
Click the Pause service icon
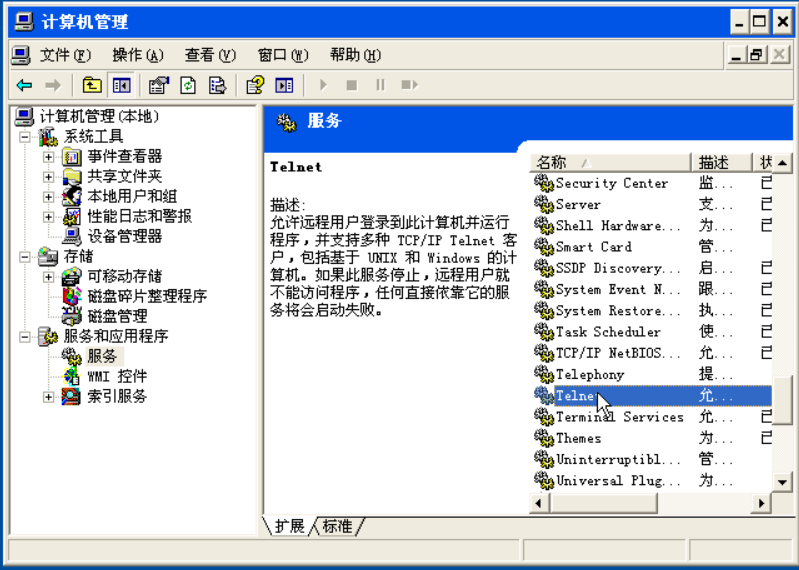tap(380, 85)
